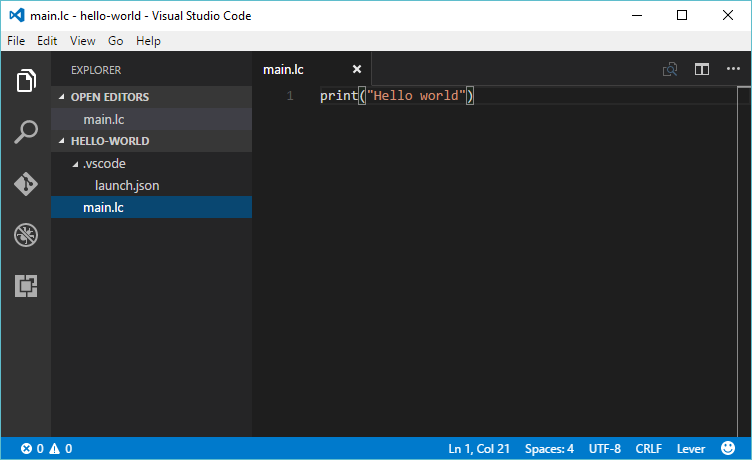Collapse the .vscode folder
Screen dimensions: 752x460
pyautogui.click(x=103, y=163)
